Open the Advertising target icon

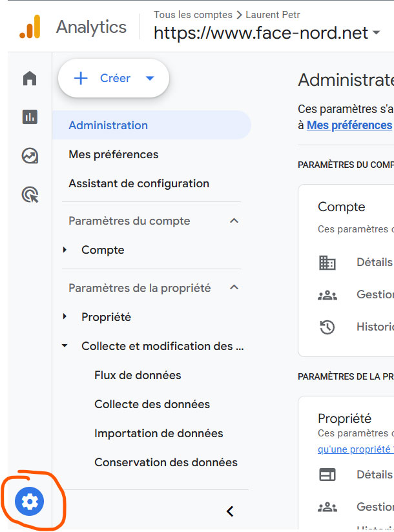[30, 194]
